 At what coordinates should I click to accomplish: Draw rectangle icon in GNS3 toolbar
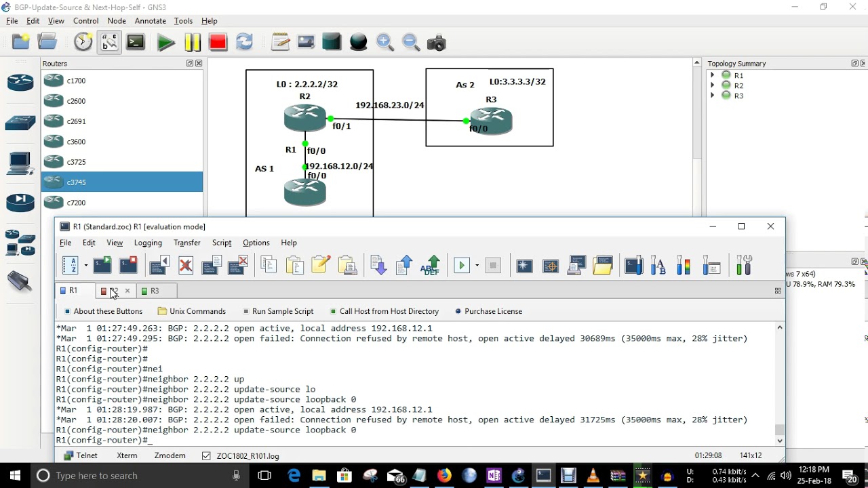point(332,42)
